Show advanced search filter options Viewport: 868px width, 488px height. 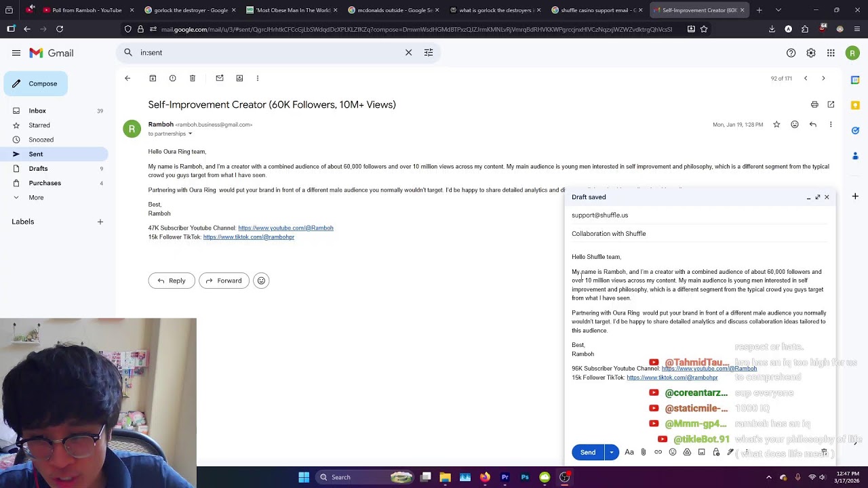click(x=429, y=53)
